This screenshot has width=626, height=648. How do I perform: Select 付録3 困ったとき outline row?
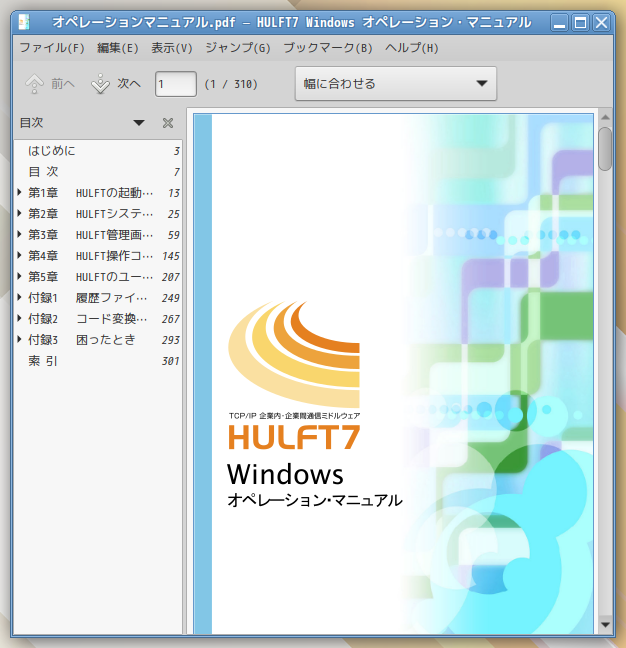coord(98,340)
